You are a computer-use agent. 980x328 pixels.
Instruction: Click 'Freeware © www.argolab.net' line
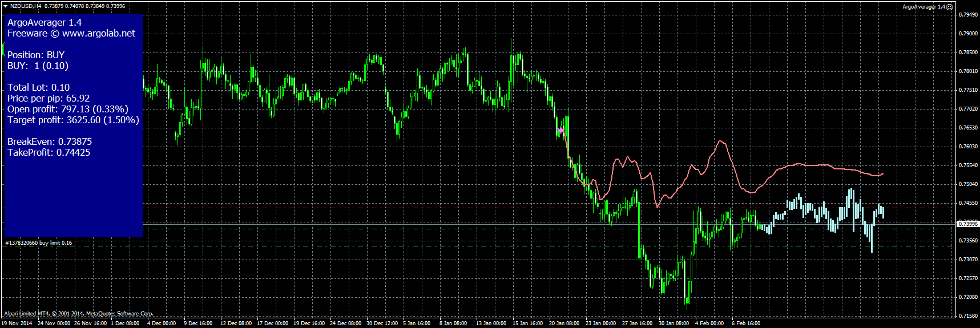[71, 33]
